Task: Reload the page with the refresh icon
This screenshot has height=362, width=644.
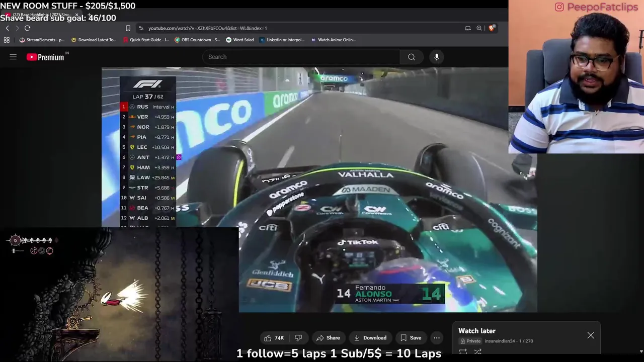Action: 27,28
